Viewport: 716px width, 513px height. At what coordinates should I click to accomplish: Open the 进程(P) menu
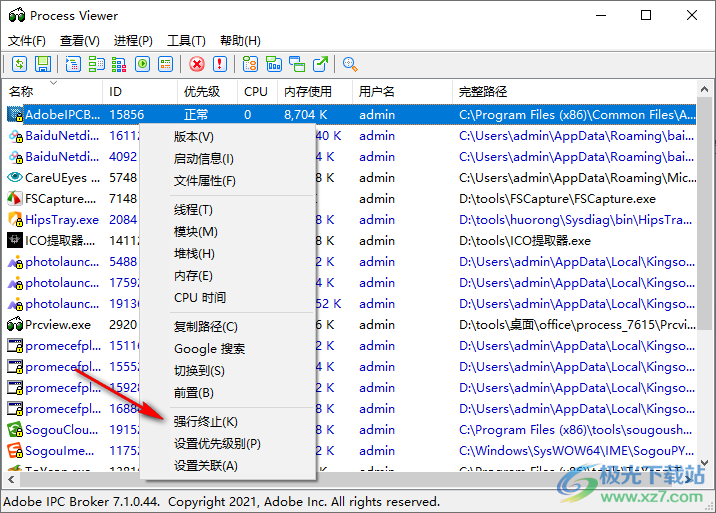click(133, 41)
